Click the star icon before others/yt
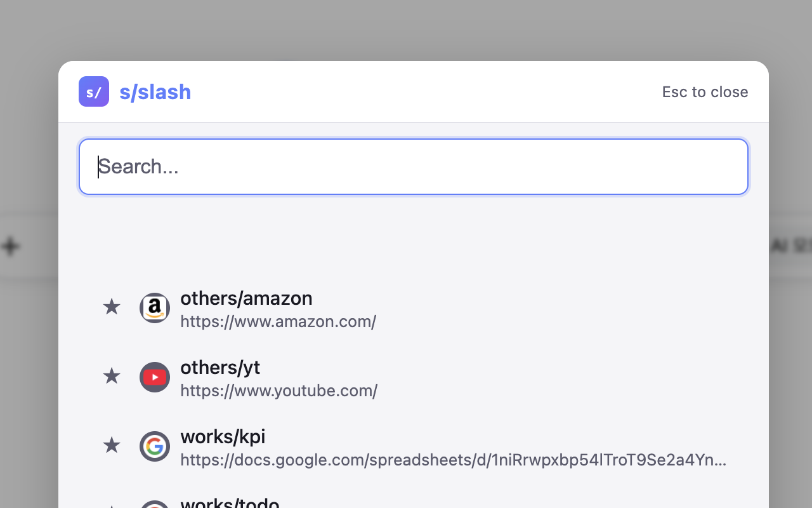Viewport: 812px width, 508px height. coord(112,376)
